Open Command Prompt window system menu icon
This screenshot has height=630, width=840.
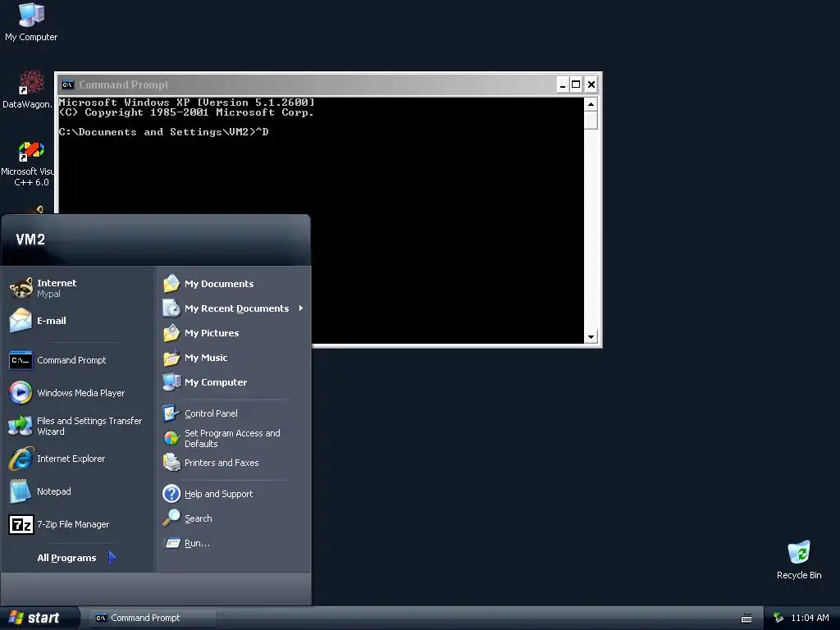67,84
